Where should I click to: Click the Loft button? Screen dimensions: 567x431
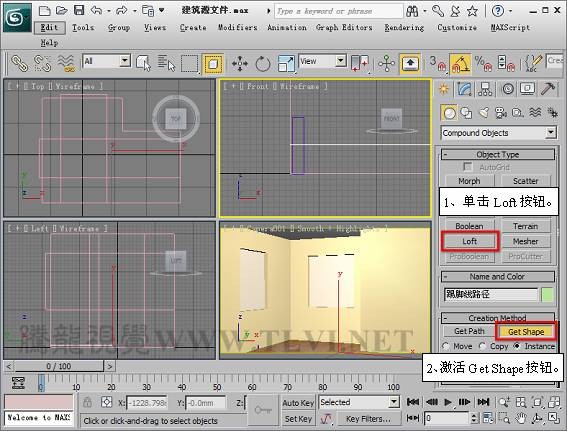[x=469, y=241]
